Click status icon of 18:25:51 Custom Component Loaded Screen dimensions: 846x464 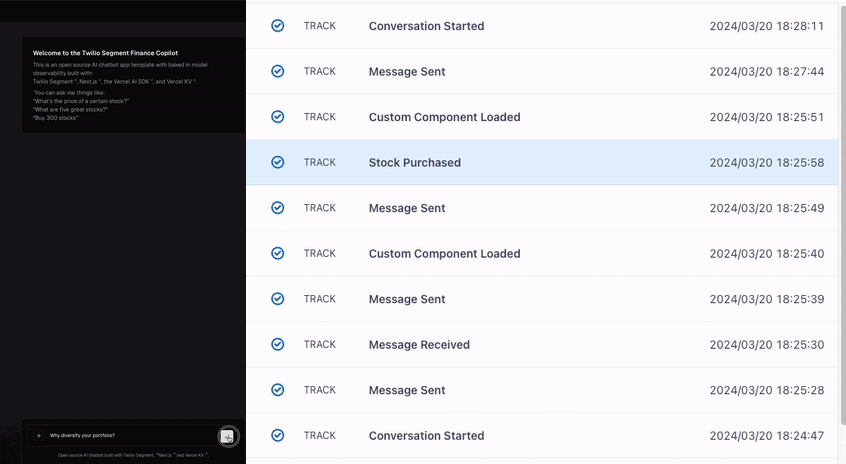[x=278, y=117]
